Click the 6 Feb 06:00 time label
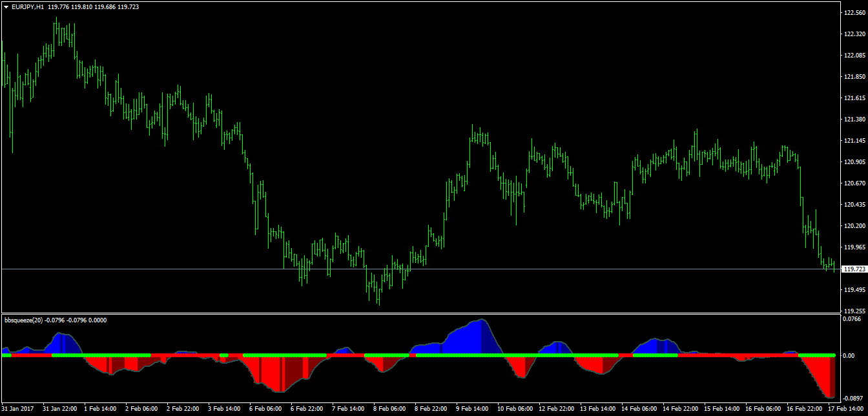 266,410
